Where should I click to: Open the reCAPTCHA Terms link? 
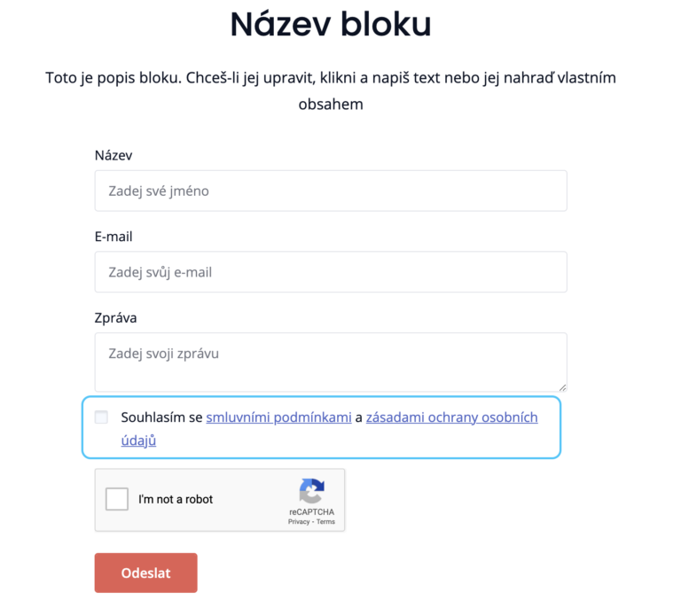pyautogui.click(x=325, y=522)
